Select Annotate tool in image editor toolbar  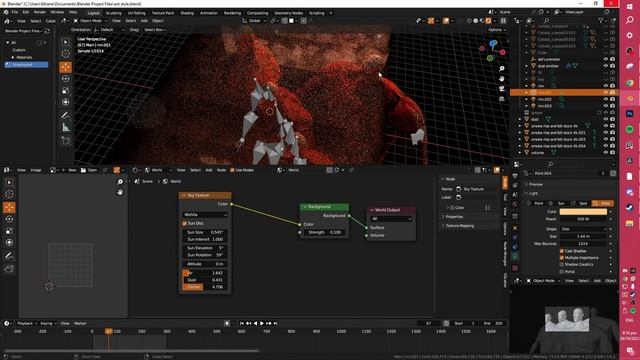[x=9, y=256]
